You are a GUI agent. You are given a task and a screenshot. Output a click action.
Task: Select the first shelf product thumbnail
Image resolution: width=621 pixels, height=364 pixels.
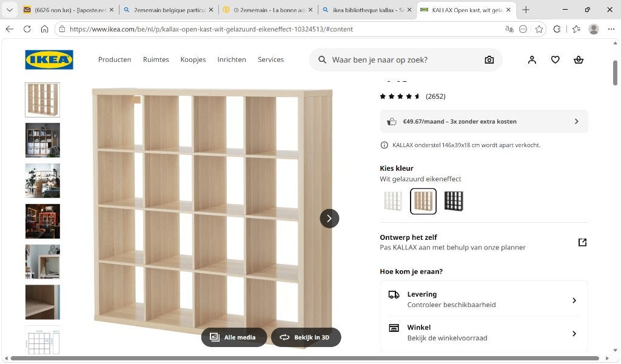point(42,100)
